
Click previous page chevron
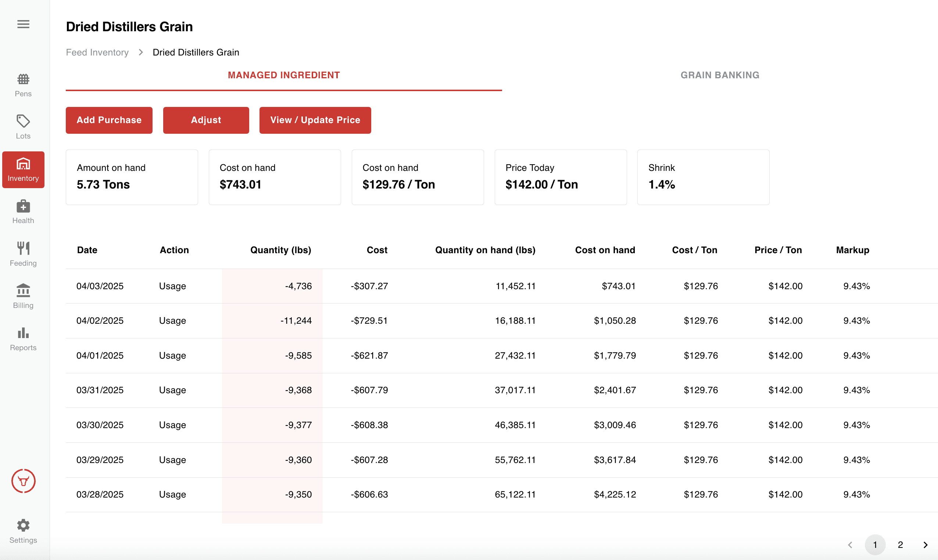point(850,545)
